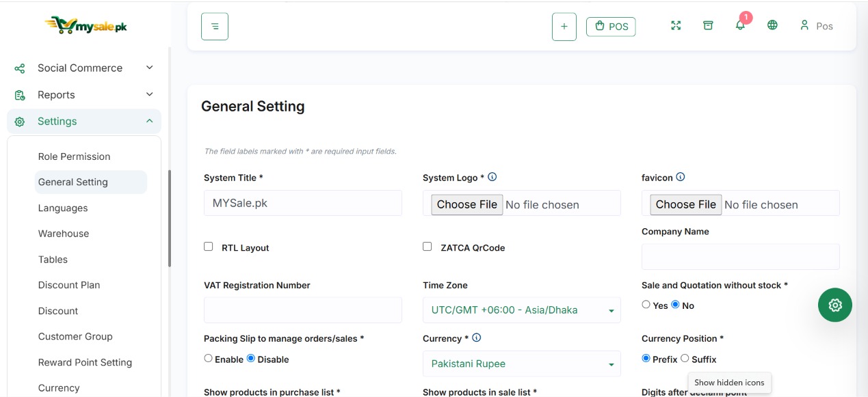Click the floating green settings gear button

pos(835,305)
